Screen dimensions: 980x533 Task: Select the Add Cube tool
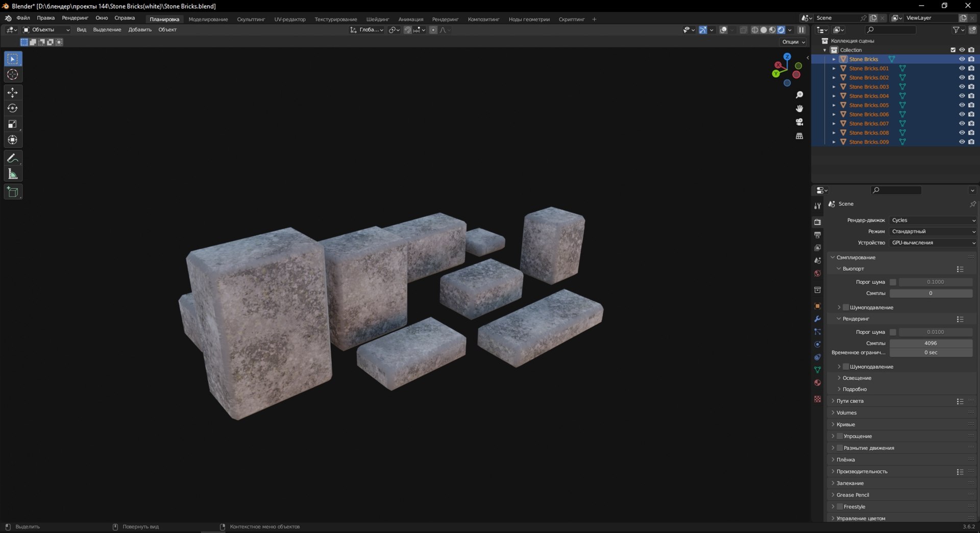(x=13, y=192)
